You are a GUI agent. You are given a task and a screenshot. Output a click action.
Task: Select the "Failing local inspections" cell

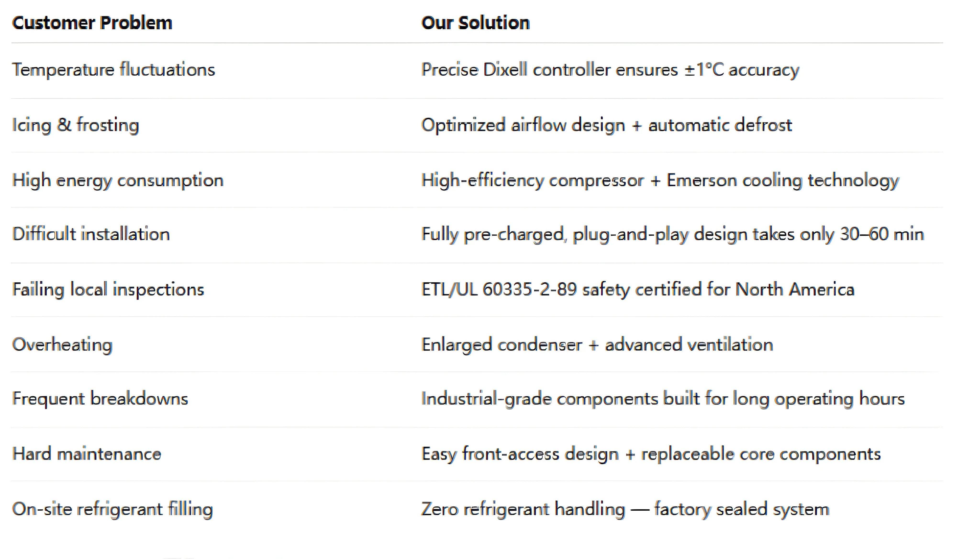[108, 290]
